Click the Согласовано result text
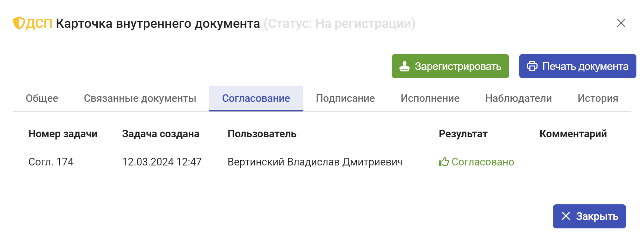Viewport: 644px width, 236px height. point(483,162)
